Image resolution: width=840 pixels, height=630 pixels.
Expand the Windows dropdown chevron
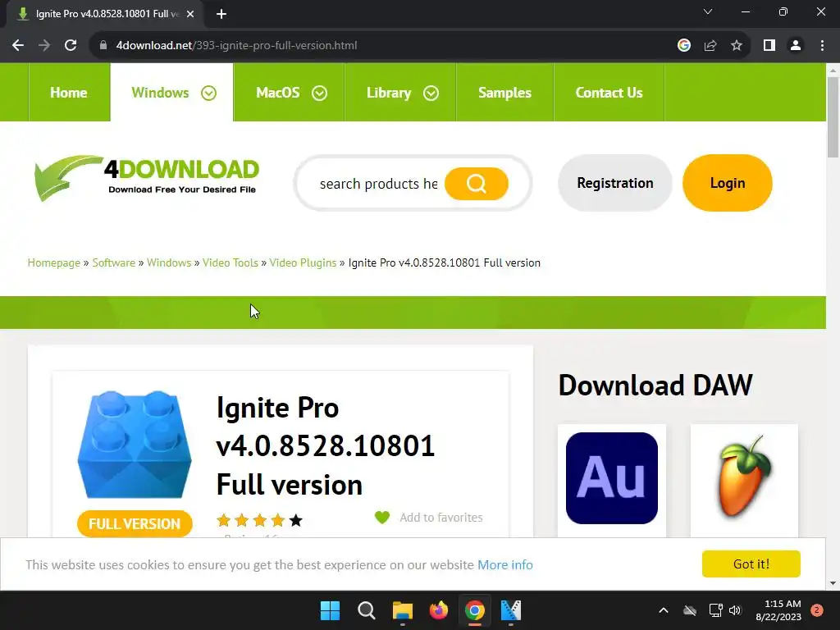pyautogui.click(x=209, y=94)
